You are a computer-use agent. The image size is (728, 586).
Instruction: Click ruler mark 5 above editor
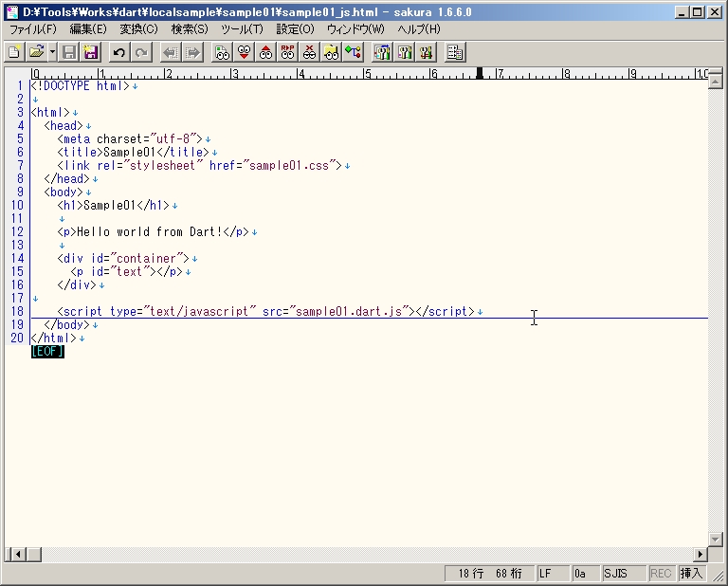(x=367, y=73)
